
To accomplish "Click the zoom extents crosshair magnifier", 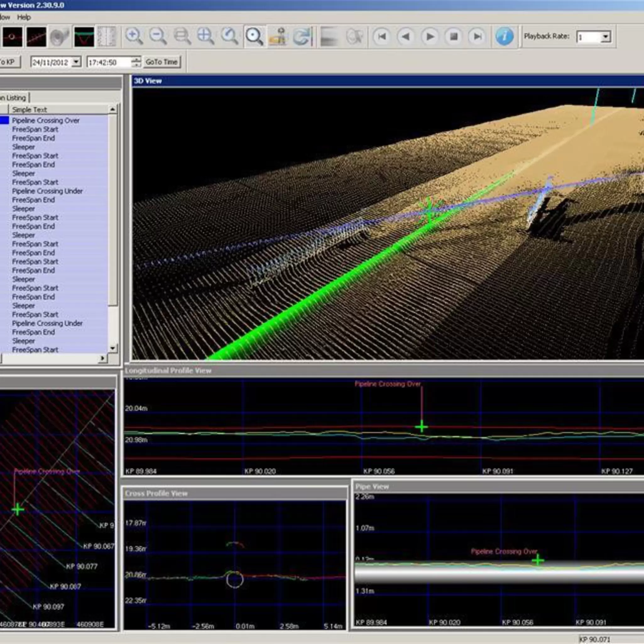I will [206, 36].
